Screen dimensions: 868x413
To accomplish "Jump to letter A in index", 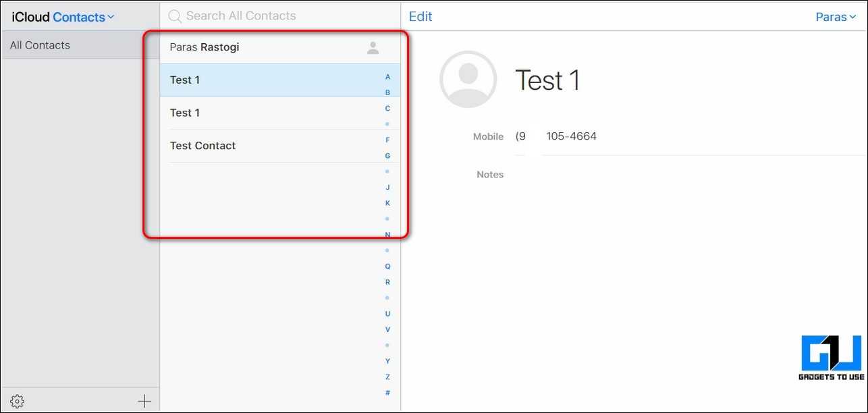I will pos(387,77).
